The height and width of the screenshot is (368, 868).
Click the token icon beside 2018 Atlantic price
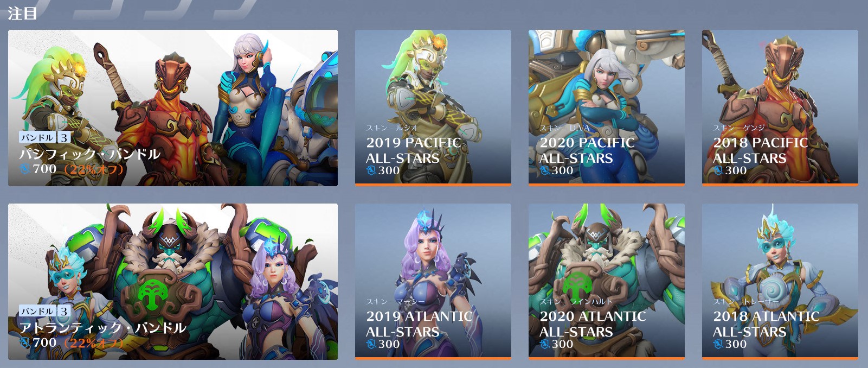click(x=718, y=345)
